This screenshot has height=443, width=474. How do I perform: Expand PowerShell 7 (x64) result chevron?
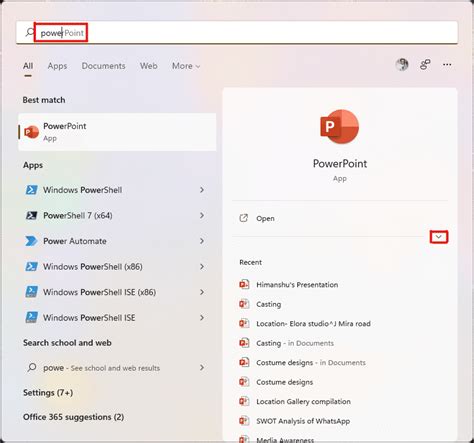202,215
